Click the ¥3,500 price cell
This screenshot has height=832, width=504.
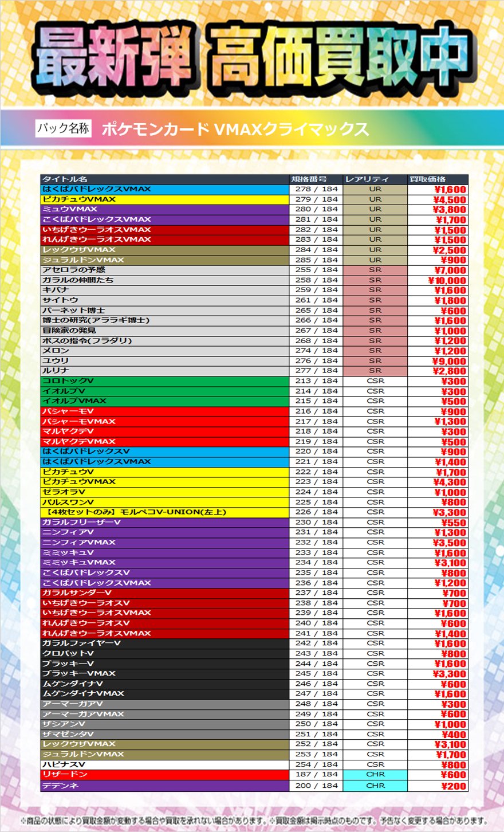point(438,543)
